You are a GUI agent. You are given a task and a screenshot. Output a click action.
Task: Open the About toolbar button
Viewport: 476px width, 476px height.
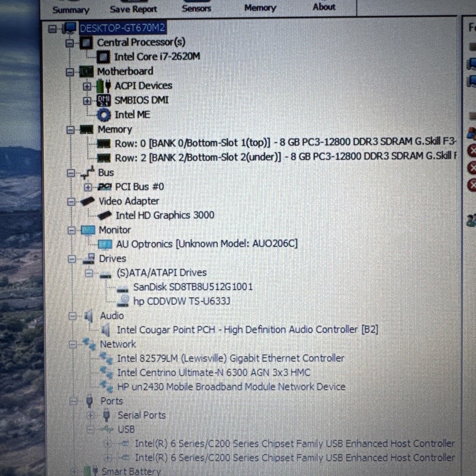324,7
